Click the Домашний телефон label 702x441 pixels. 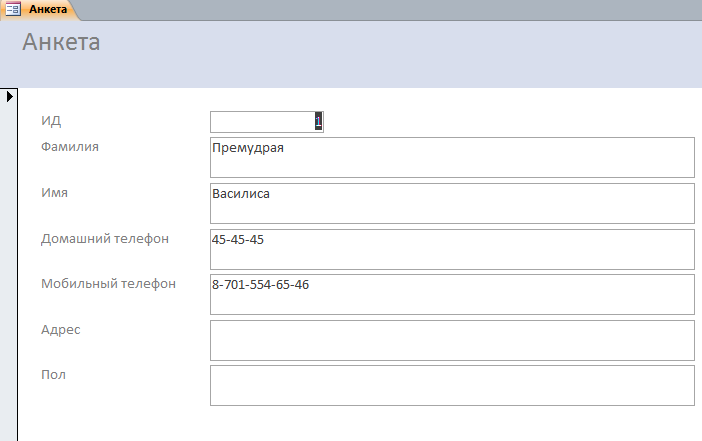coord(105,239)
